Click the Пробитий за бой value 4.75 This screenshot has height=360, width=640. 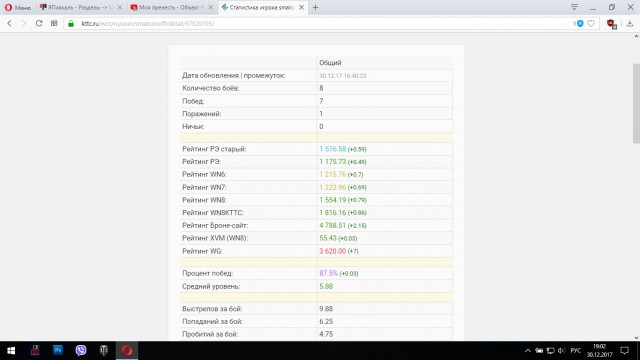tap(326, 334)
